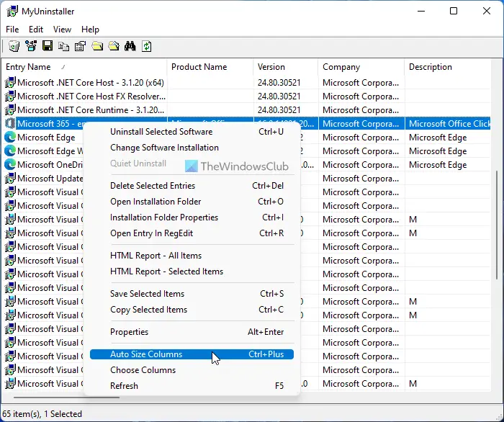Choose Change Software Installation
Screen dimensions: 504x422
[192, 148]
